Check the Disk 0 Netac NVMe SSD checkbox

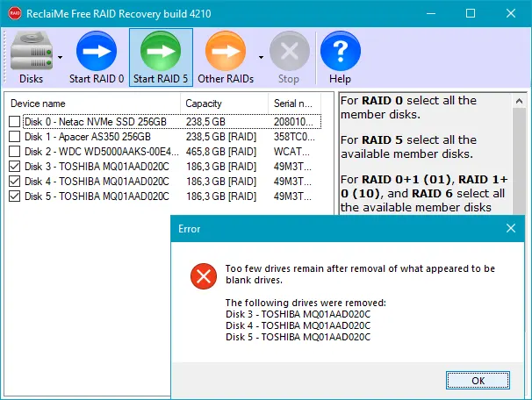[15, 122]
